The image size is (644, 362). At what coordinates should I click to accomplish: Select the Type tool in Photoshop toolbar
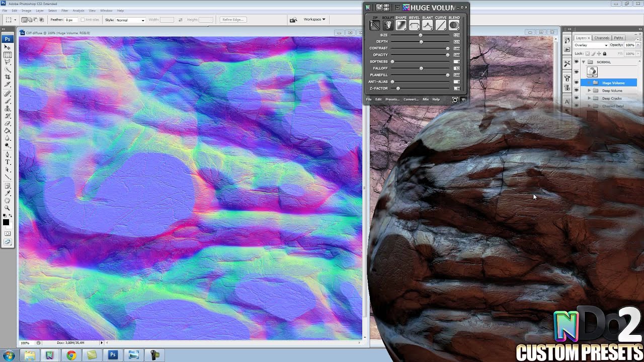tap(8, 162)
